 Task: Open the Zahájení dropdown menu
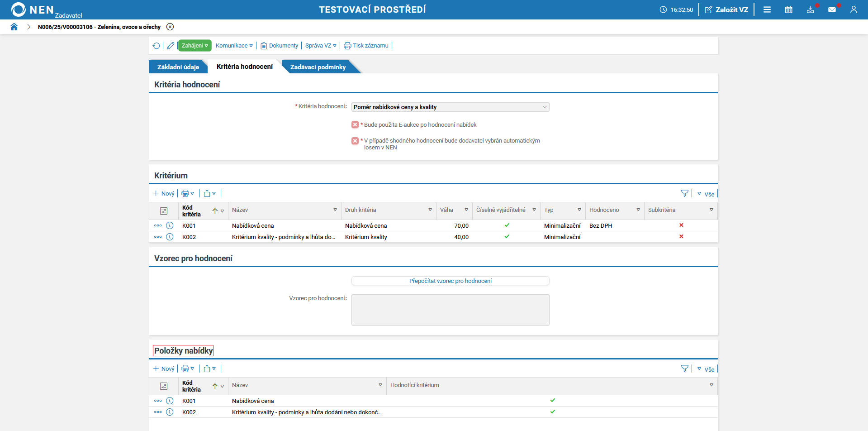194,46
